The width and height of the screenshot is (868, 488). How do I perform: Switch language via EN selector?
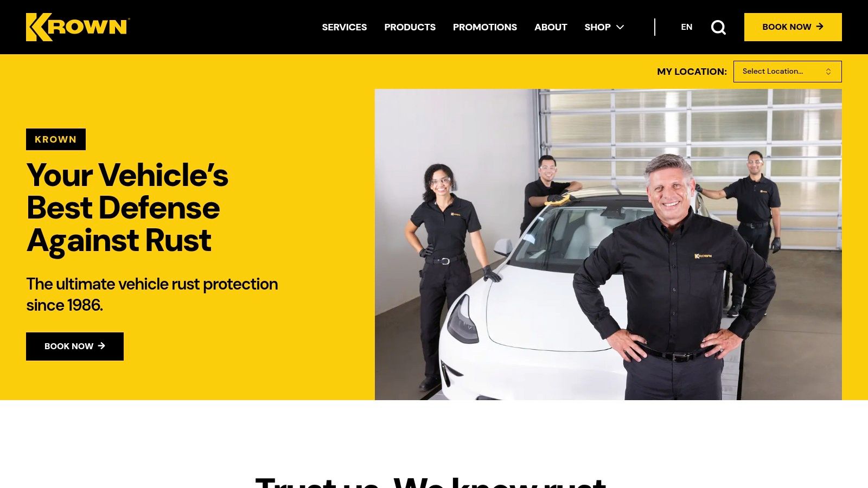(x=686, y=27)
